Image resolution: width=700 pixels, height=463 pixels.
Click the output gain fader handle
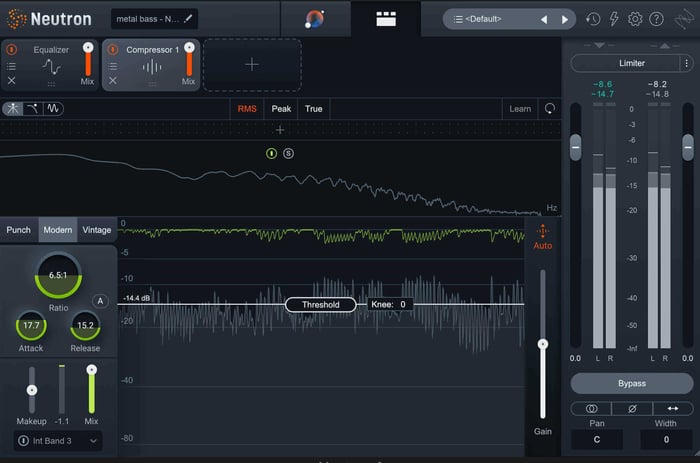point(688,147)
